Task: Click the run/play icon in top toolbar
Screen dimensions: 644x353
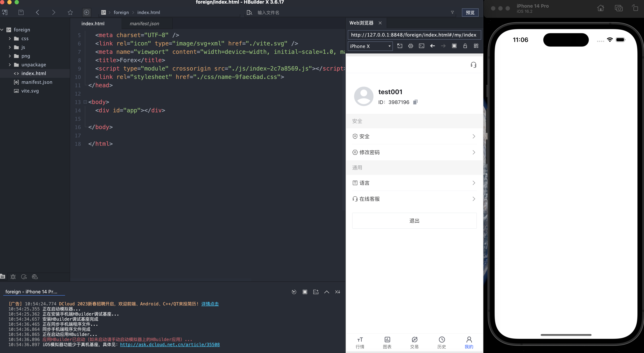Action: 86,12
